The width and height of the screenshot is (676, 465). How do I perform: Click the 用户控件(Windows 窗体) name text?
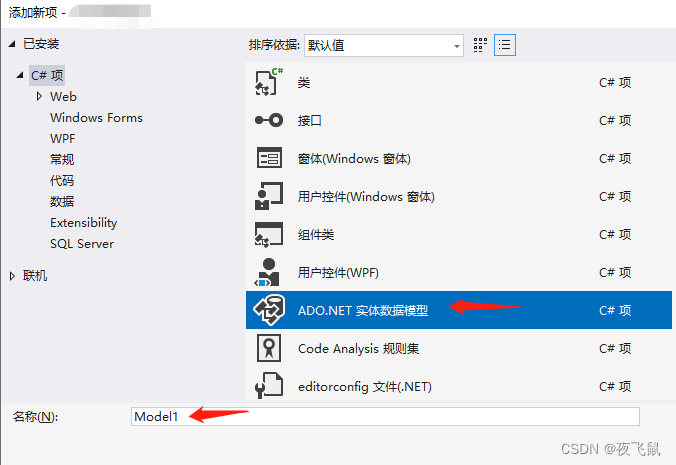pos(366,197)
